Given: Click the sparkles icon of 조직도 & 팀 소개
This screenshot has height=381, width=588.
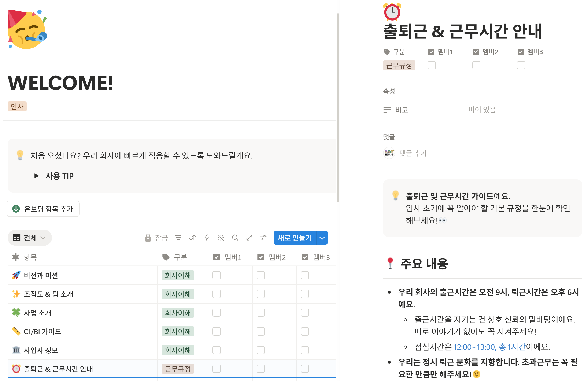Looking at the screenshot, I should click(16, 294).
